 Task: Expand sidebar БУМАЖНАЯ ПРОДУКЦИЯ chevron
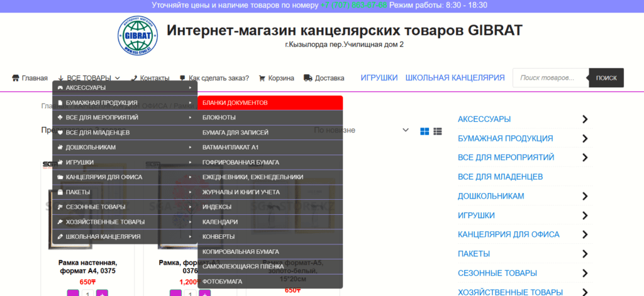[586, 139]
